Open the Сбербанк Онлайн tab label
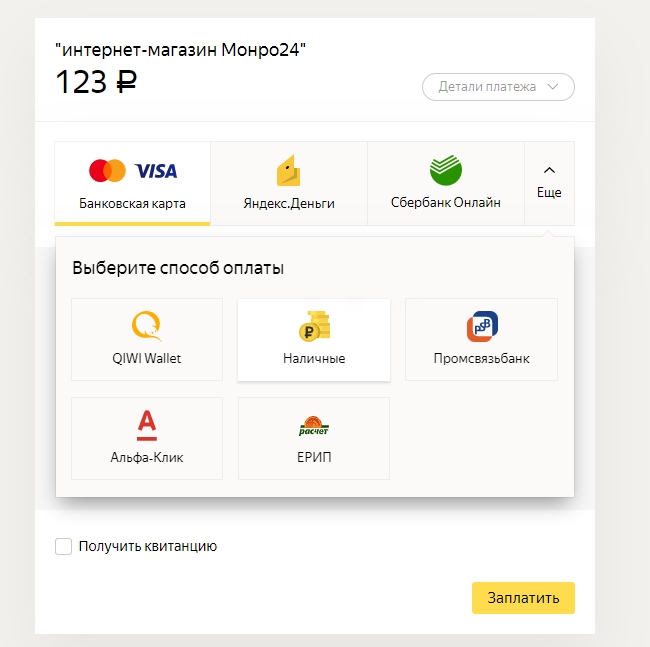 (446, 202)
